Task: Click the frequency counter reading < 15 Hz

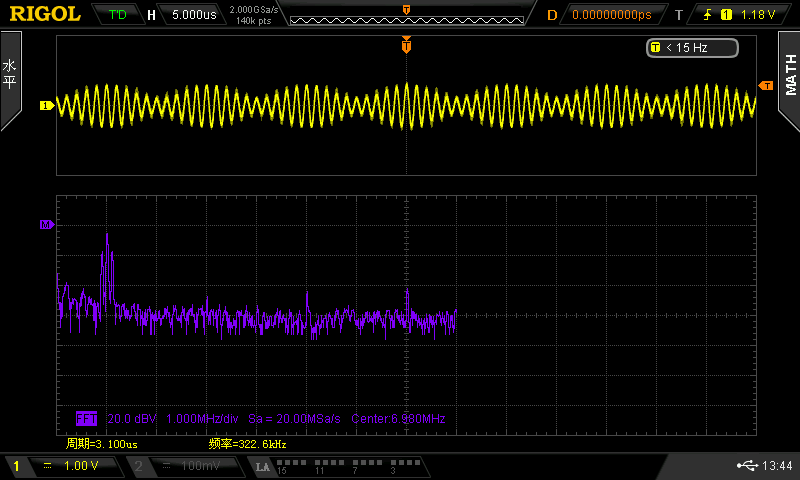Action: (x=692, y=47)
